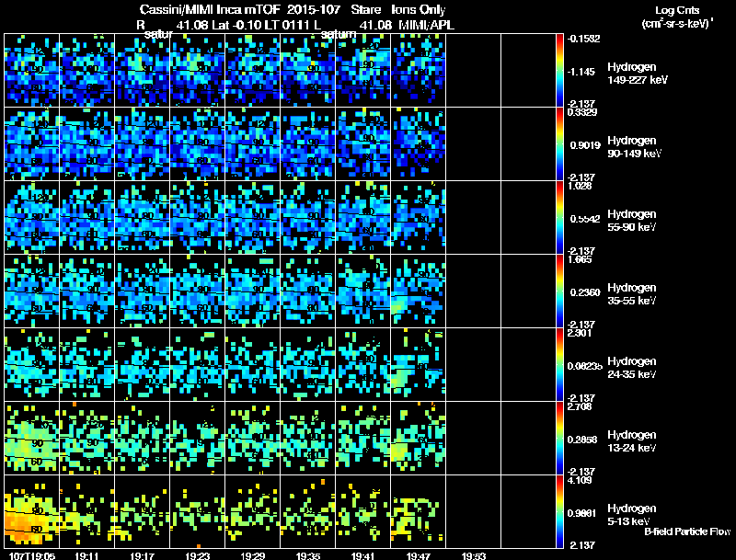736x560 pixels.
Task: Click the 'Hydrogen 24-35 keV' row label
Action: [x=632, y=368]
